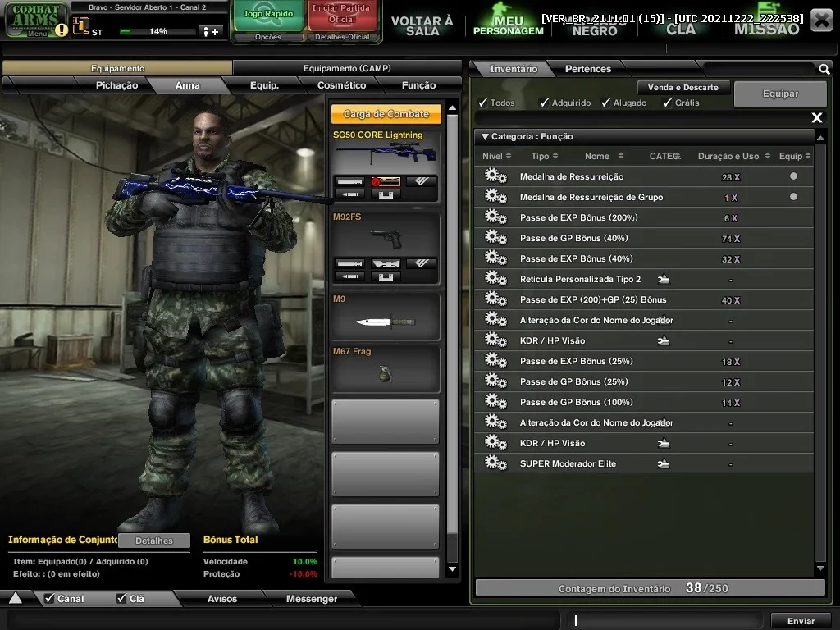Click item icon beside SUPER Moderador Elite name

tap(663, 463)
